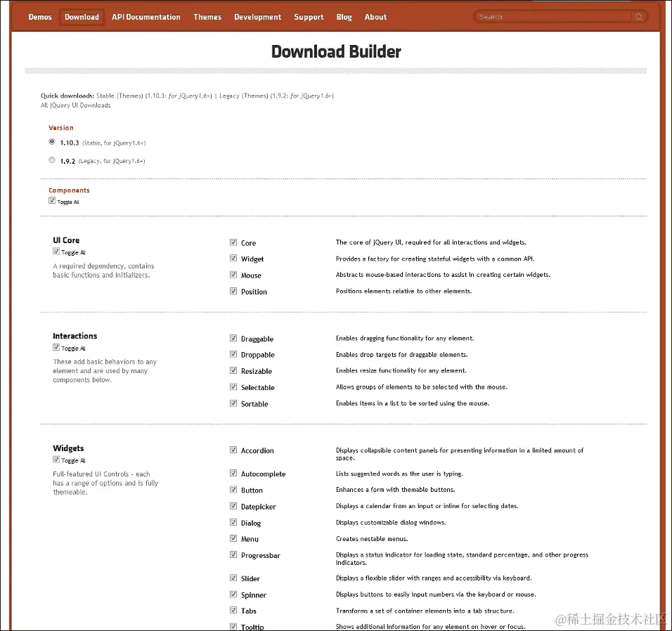Click the Legacy quick download link
This screenshot has height=631, width=672.
(229, 96)
